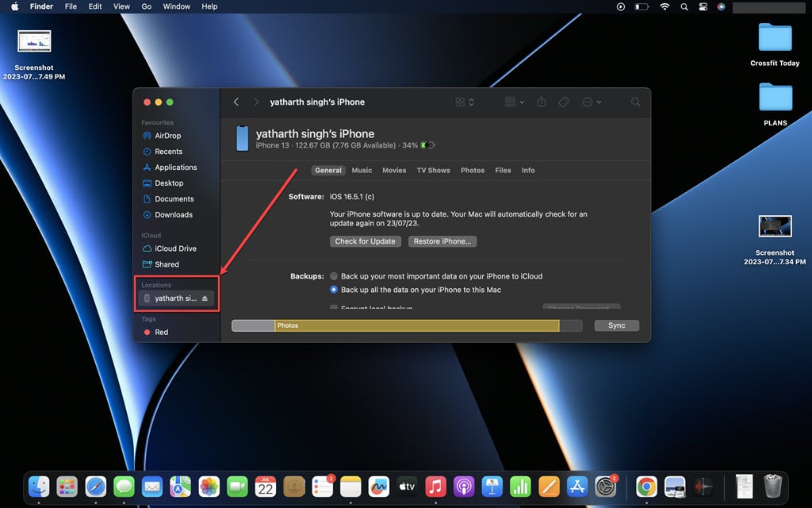Viewport: 812px width, 508px height.
Task: Open the Group By dropdown in toolbar
Action: [515, 102]
